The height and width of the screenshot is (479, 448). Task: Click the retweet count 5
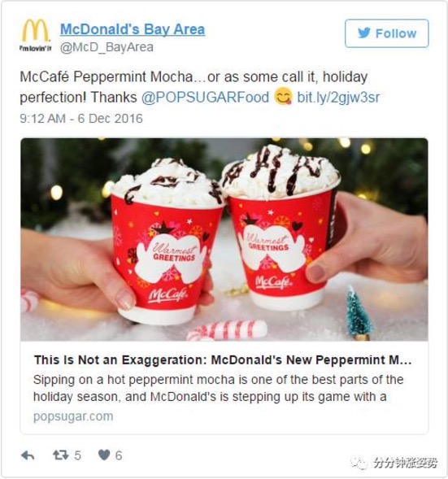pos(77,455)
